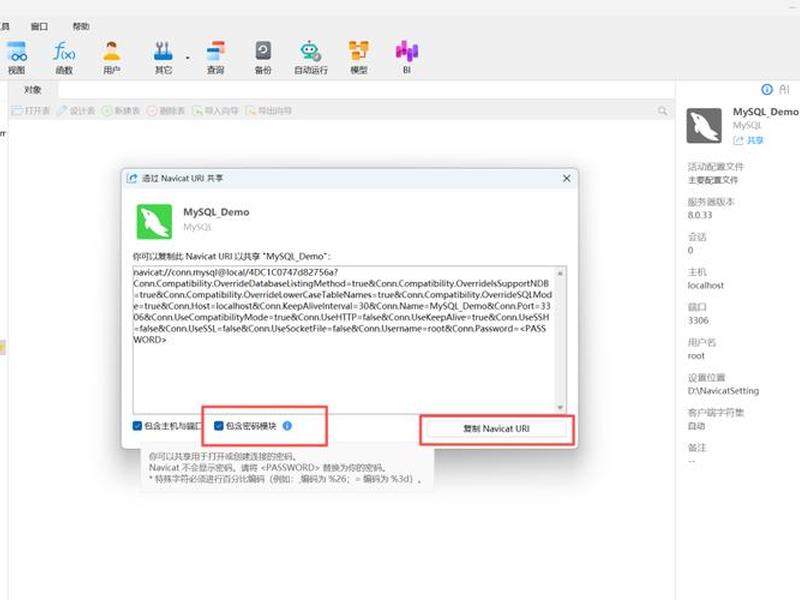Click Copy Navicat URI button
Image resolution: width=800 pixels, height=600 pixels.
[x=496, y=429]
